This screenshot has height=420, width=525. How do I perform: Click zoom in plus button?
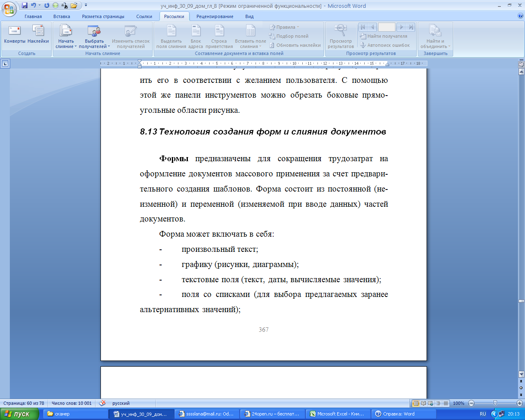point(520,403)
